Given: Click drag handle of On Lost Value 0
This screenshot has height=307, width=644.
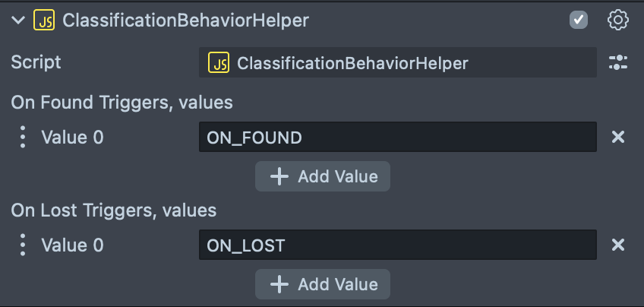Looking at the screenshot, I should [23, 245].
